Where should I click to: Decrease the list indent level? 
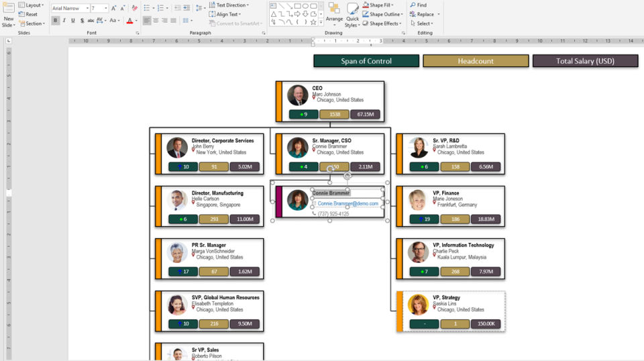click(177, 8)
